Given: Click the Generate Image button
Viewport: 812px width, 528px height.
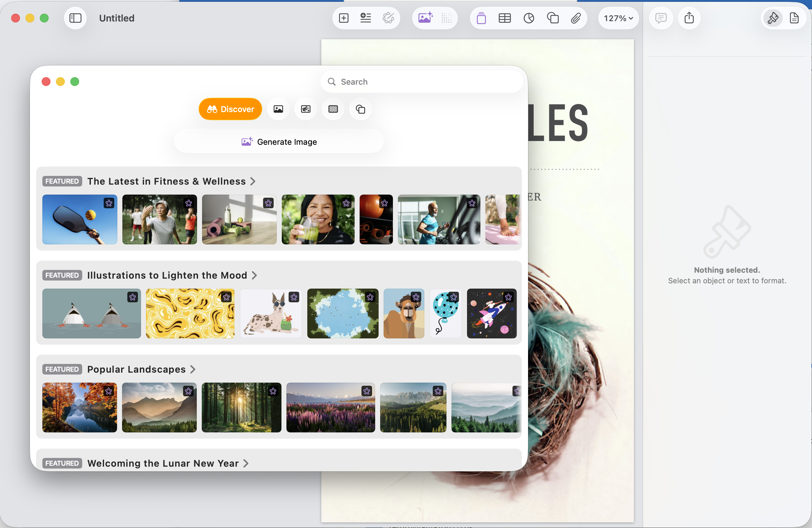Looking at the screenshot, I should pos(279,141).
